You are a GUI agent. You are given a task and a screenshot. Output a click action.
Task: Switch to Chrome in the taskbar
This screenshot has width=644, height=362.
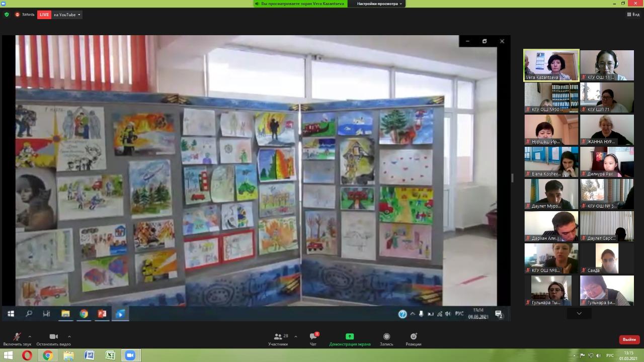click(48, 355)
